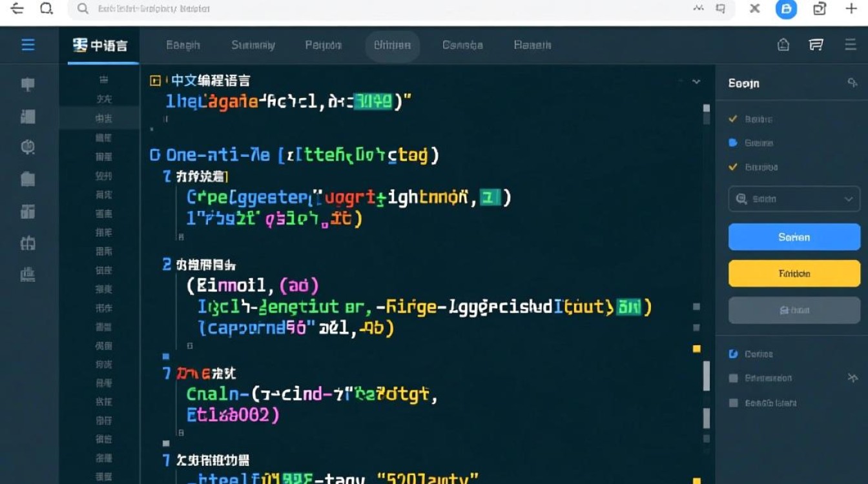Select the active 中语言 tab
Screen dimensions: 868x484
[101, 45]
